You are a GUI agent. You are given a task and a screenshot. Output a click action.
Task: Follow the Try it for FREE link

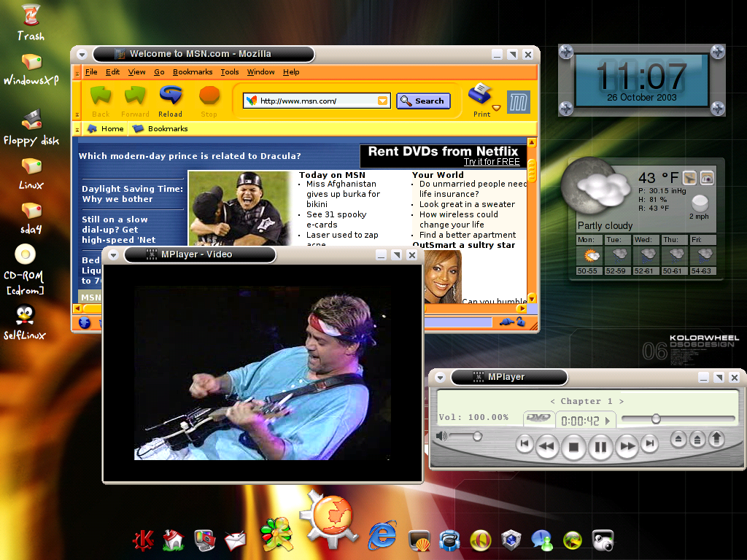point(492,162)
